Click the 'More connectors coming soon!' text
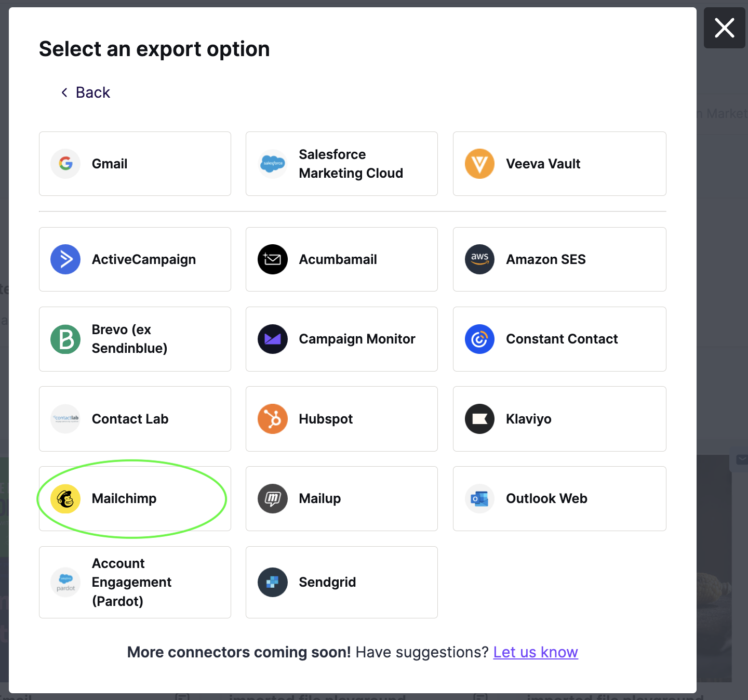 pyautogui.click(x=239, y=652)
